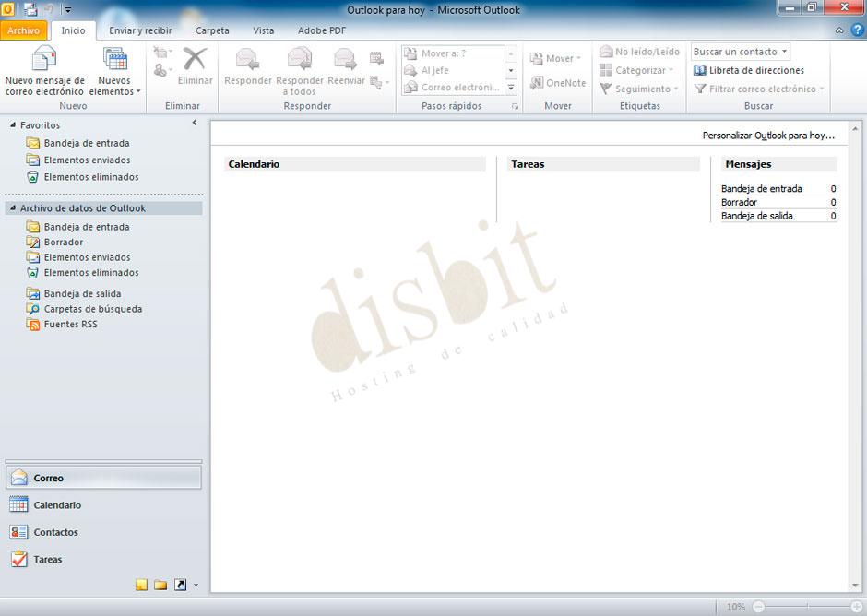Click the Eliminar (delete) icon
Screen dimensions: 867x616
pyautogui.click(x=195, y=65)
